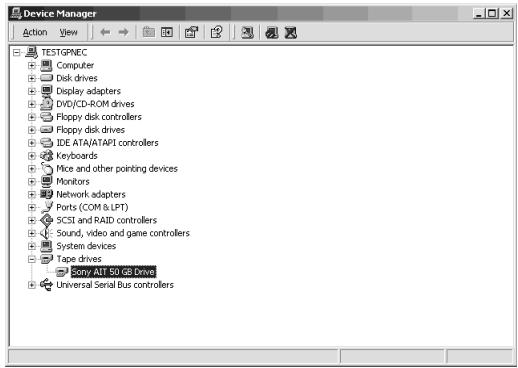Collapse the TESTGPNEC root node

pos(17,53)
